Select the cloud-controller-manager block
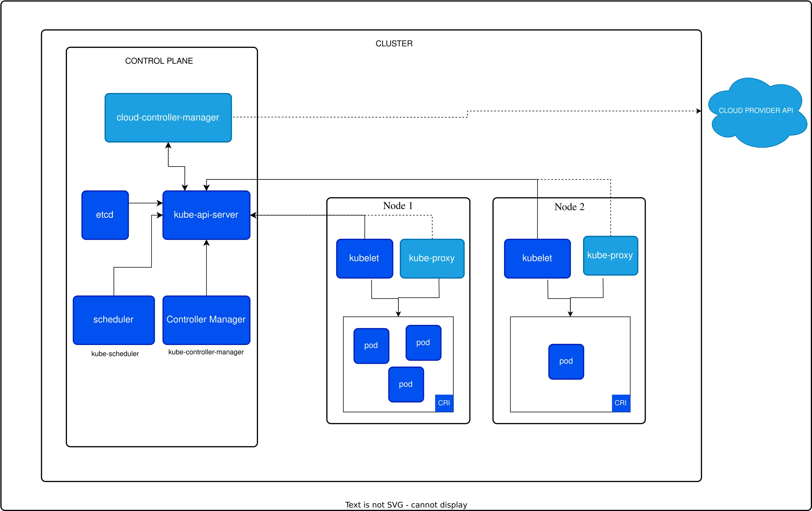The image size is (812, 511). (x=168, y=118)
